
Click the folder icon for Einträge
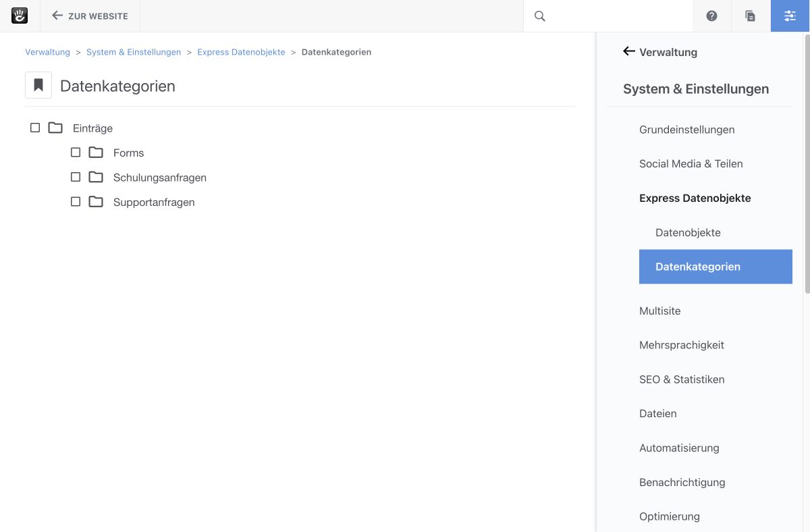point(55,128)
